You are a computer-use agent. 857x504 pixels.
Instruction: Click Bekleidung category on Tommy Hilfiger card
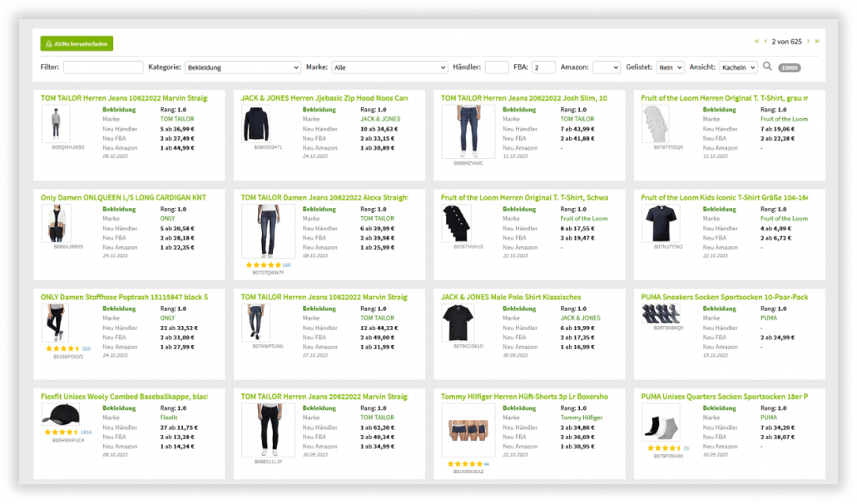point(519,408)
